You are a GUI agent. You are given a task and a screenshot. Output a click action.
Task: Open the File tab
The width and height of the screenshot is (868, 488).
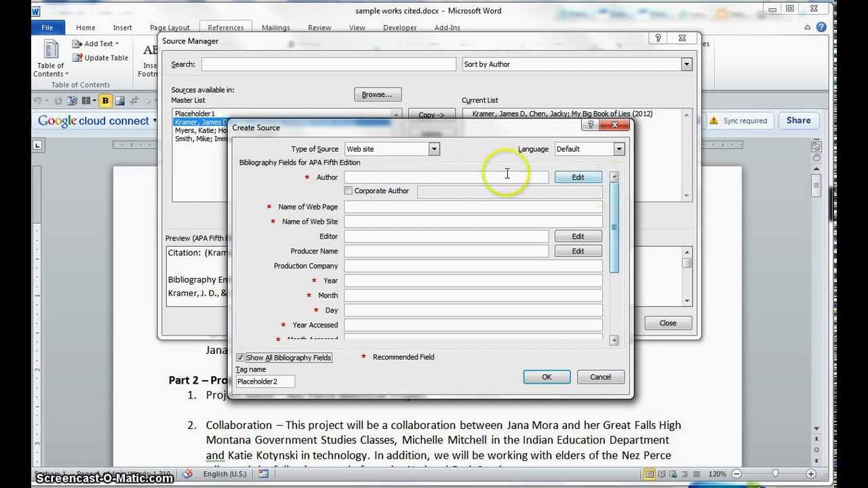[x=47, y=28]
